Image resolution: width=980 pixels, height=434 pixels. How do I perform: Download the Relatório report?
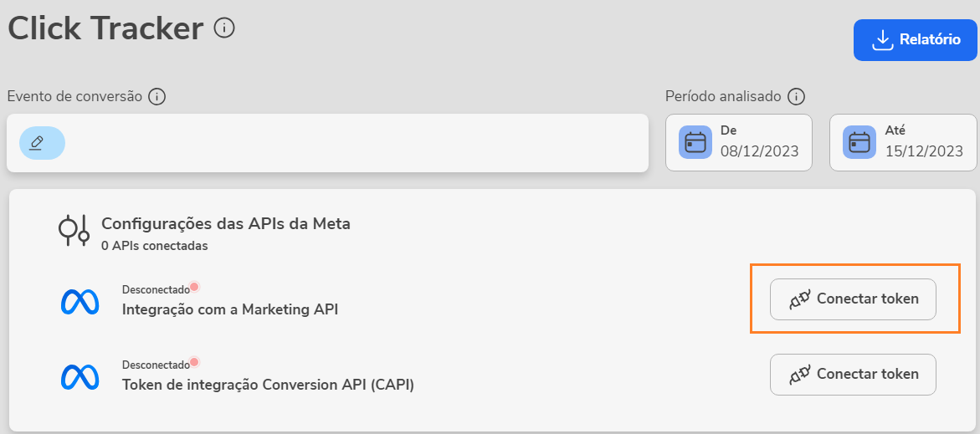915,40
